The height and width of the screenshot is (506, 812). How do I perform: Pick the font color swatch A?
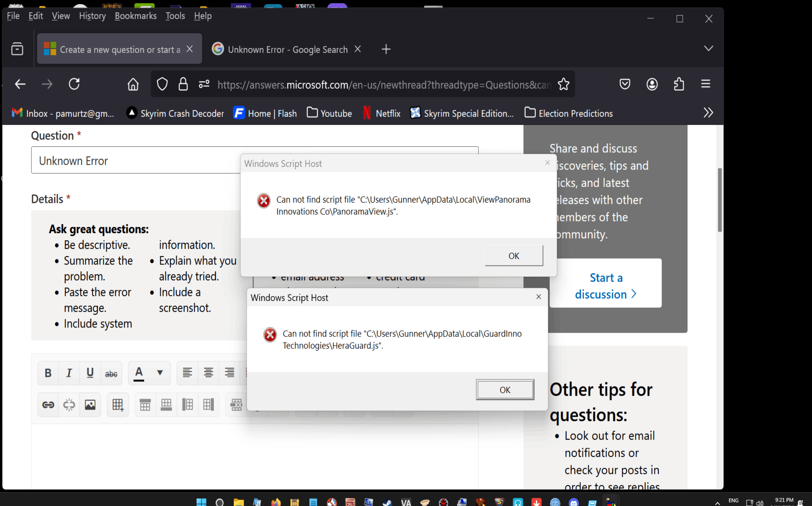point(139,373)
